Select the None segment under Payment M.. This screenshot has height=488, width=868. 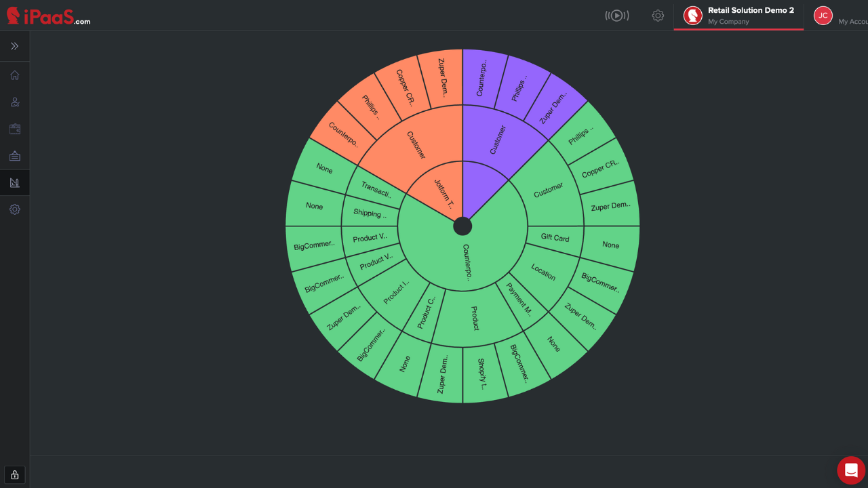pos(553,344)
